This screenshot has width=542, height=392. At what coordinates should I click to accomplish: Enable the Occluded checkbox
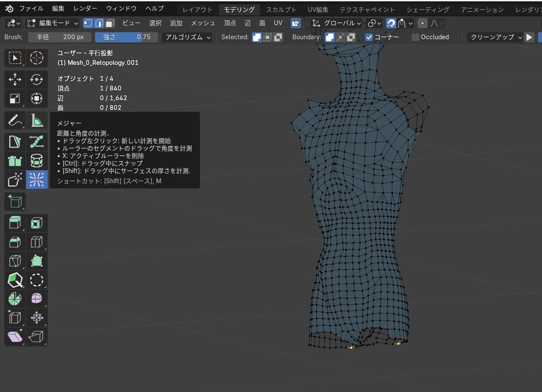click(x=415, y=37)
